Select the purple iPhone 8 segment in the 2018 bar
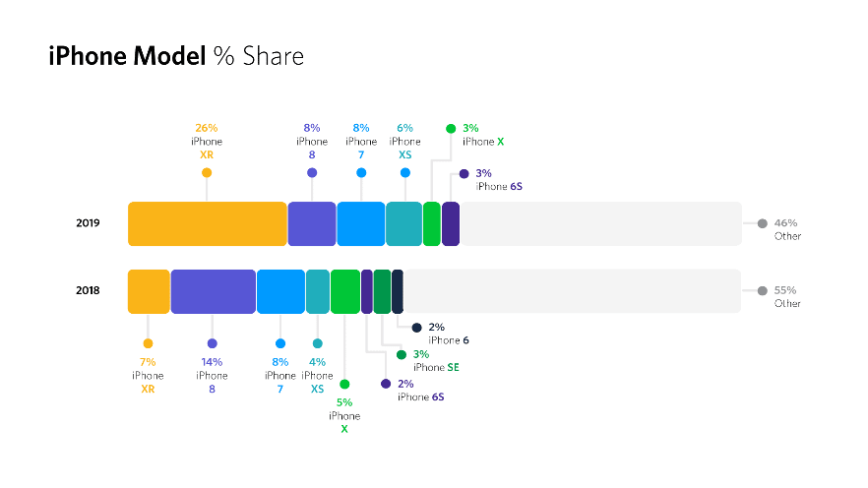Screen dimensions: 868x488 coord(213,291)
